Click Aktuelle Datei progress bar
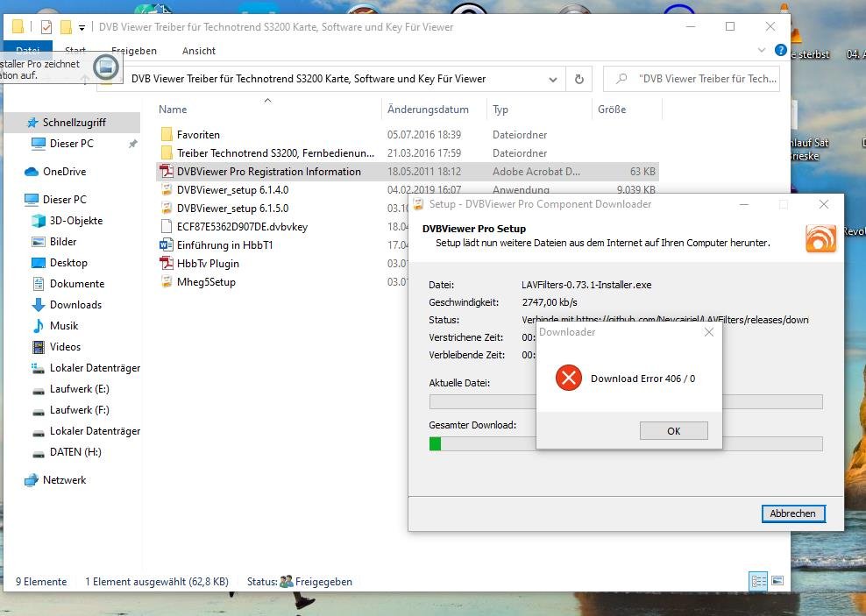866x616 pixels. pos(626,402)
